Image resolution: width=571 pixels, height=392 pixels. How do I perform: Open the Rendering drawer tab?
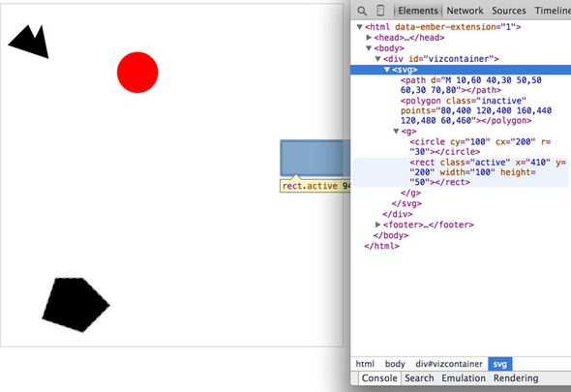pos(516,378)
